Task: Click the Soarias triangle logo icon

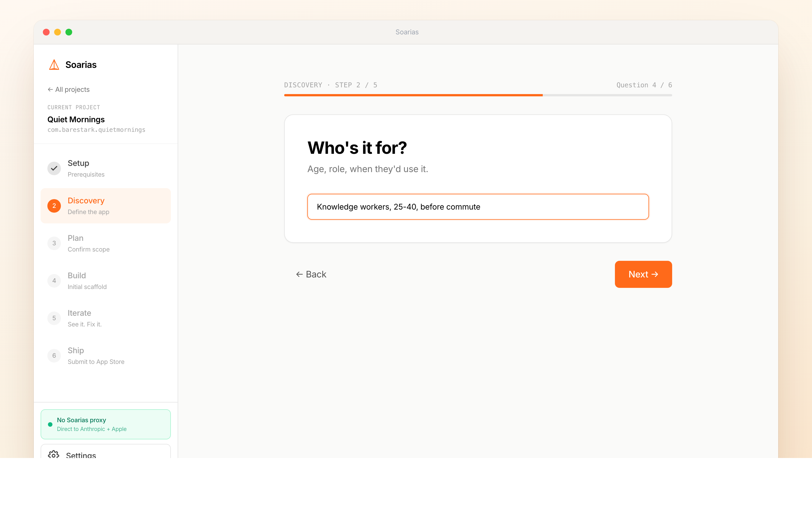Action: pyautogui.click(x=54, y=65)
